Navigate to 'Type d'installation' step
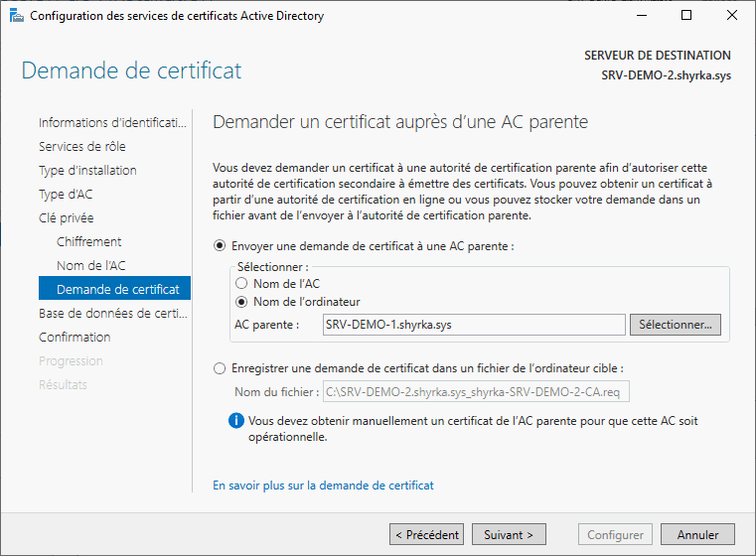The height and width of the screenshot is (556, 756). coord(87,171)
